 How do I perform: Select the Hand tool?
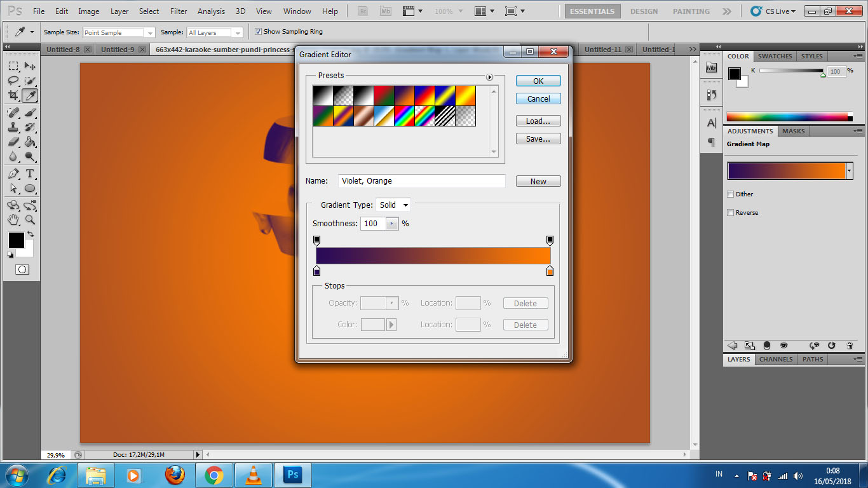(13, 220)
